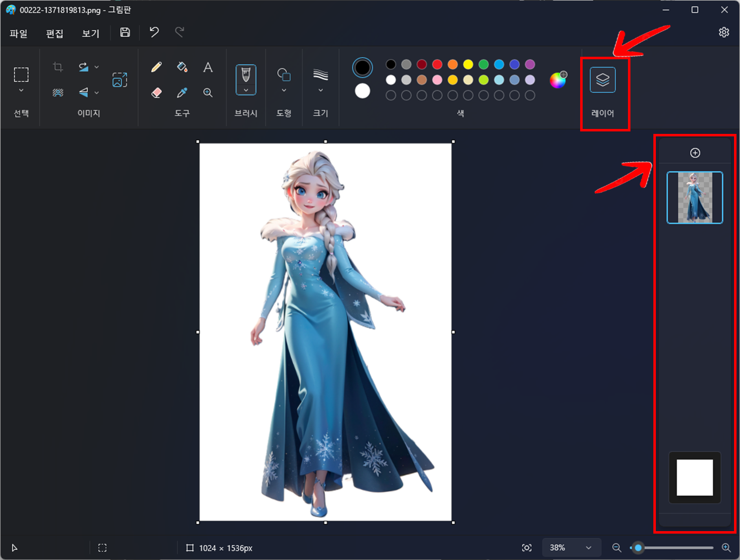Select the fill bucket tool
Image resolution: width=740 pixels, height=560 pixels.
tap(182, 67)
